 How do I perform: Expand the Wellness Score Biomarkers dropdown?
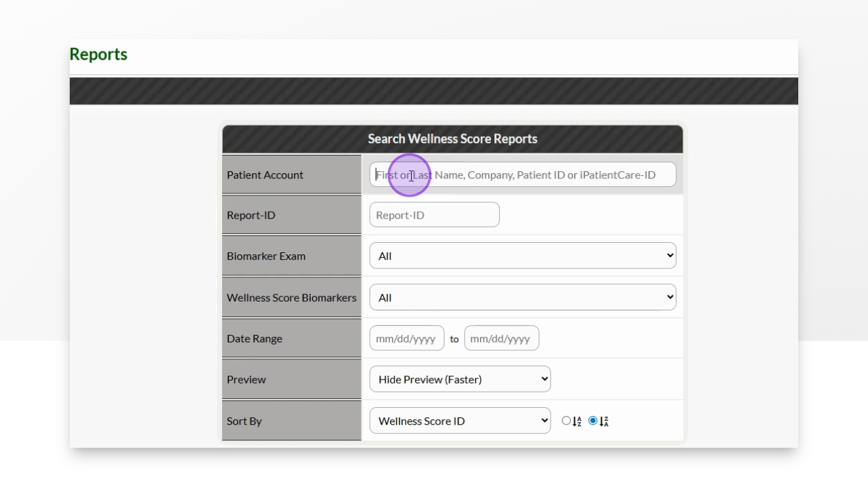523,297
